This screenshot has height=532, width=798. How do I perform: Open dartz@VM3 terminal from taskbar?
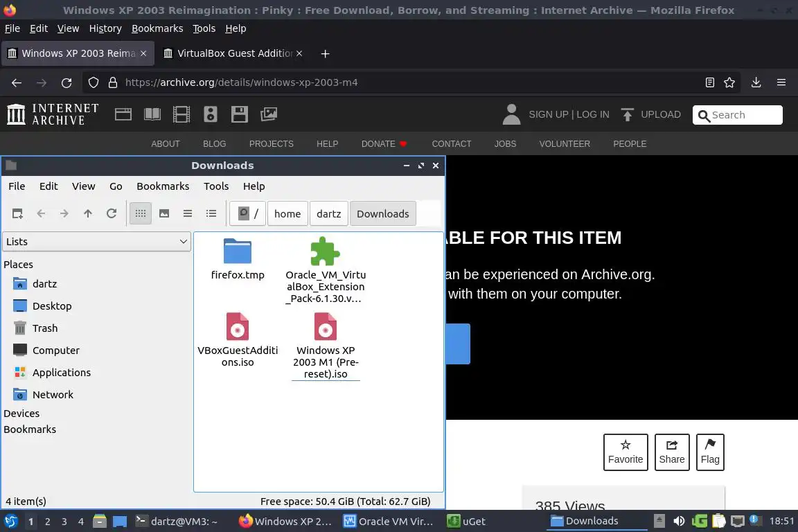[x=176, y=522]
